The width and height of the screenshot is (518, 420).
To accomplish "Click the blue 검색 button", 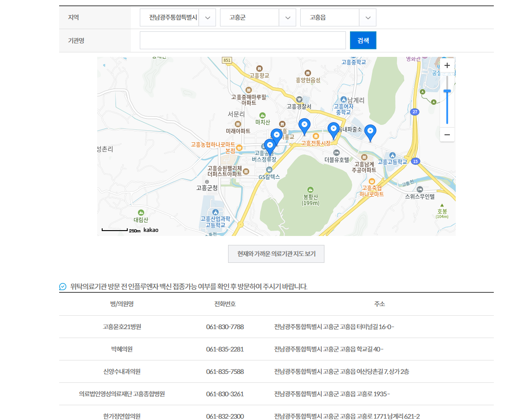I will (363, 40).
